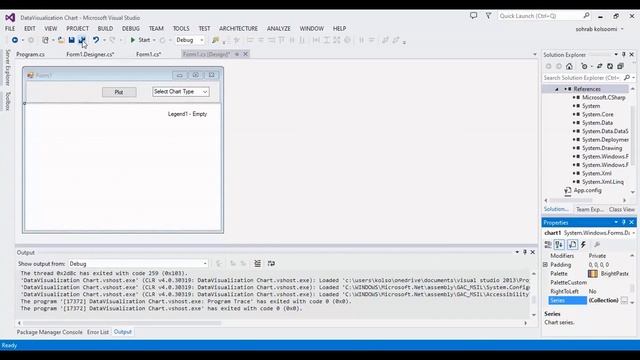Click the New Project toolbar icon

(x=45, y=40)
